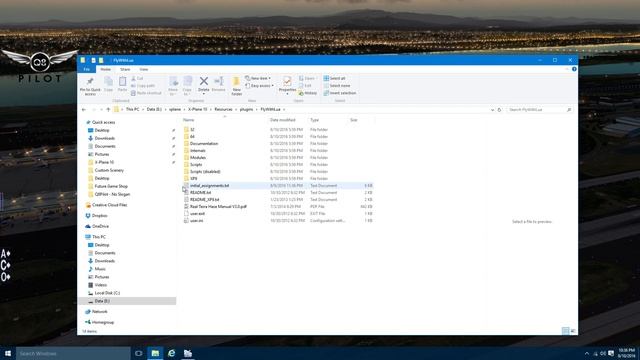Image resolution: width=640 pixels, height=360 pixels.
Task: Switch to the Share ribbon tab
Action: 125,69
